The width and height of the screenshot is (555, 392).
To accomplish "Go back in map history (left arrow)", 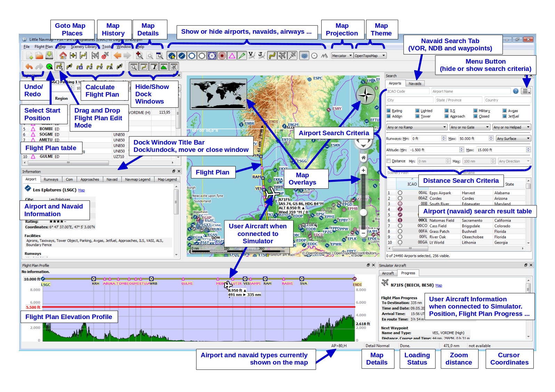I will click(x=118, y=56).
